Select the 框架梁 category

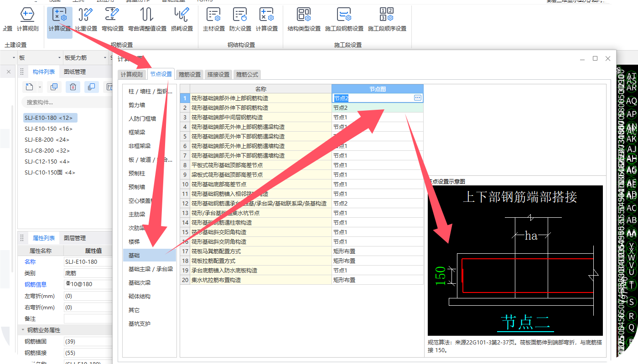[149, 133]
